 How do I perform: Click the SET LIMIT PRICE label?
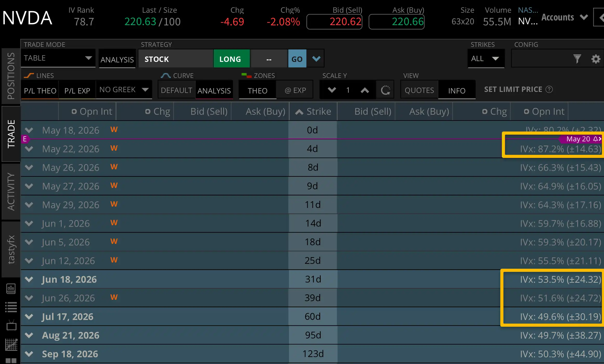[513, 89]
